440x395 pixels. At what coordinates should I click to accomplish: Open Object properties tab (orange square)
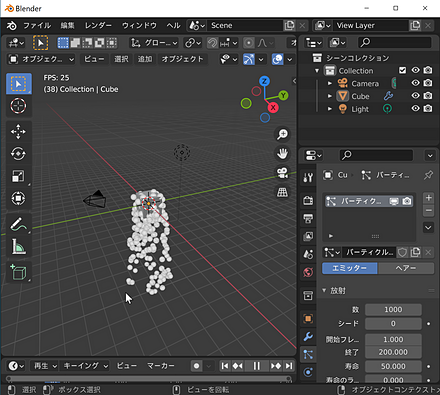pos(308,319)
